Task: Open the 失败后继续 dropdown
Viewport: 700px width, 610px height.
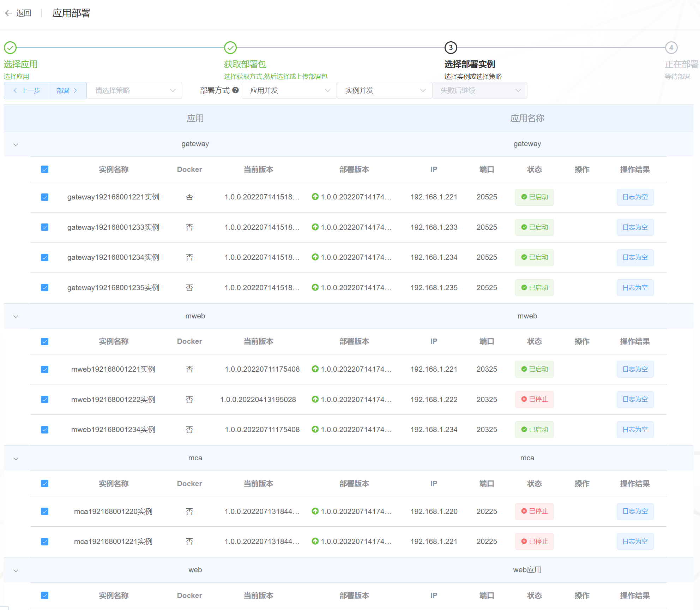Action: tap(479, 90)
